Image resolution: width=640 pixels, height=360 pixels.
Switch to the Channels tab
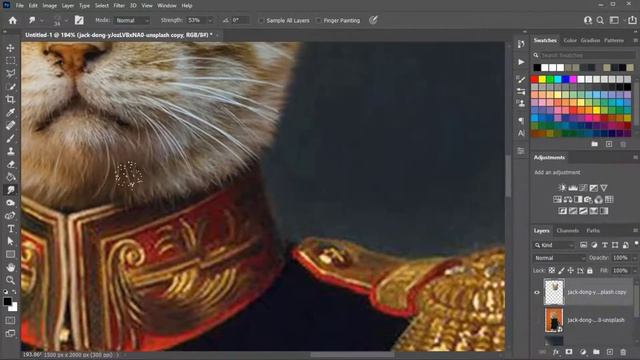coord(568,231)
